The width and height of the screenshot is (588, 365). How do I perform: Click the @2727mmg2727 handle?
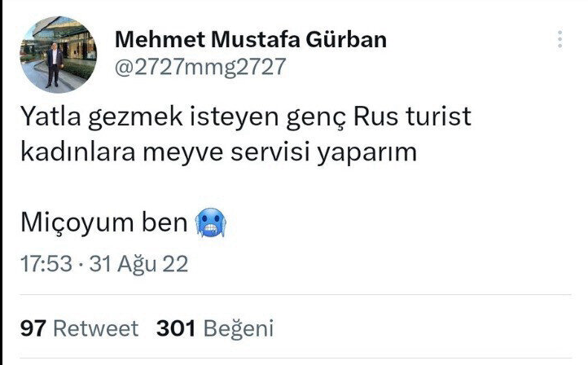201,67
